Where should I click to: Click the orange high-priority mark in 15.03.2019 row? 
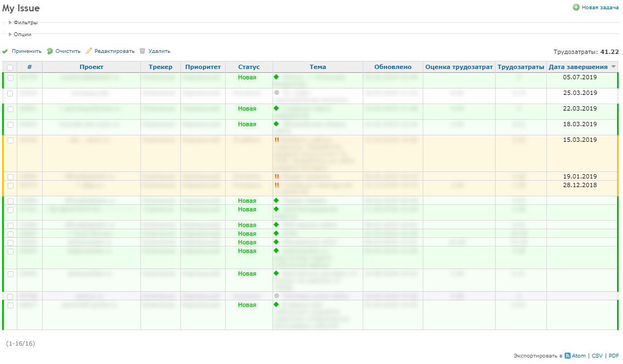pyautogui.click(x=276, y=140)
